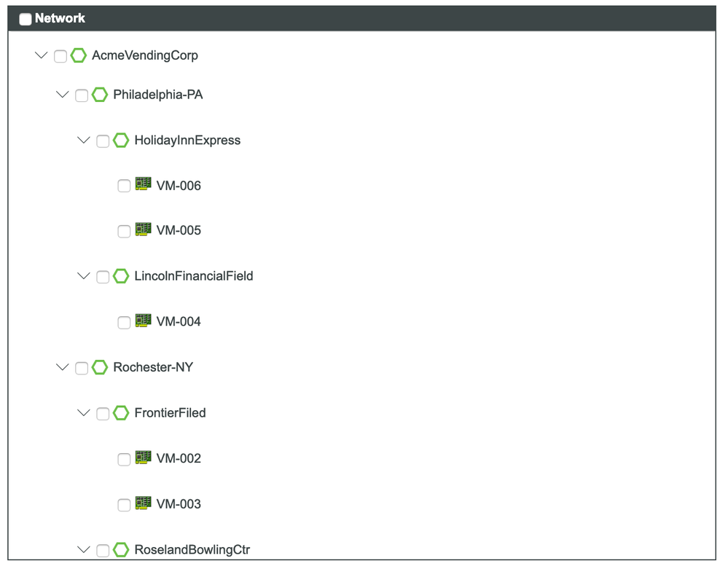Select the Philadelphia-PA label

point(157,95)
